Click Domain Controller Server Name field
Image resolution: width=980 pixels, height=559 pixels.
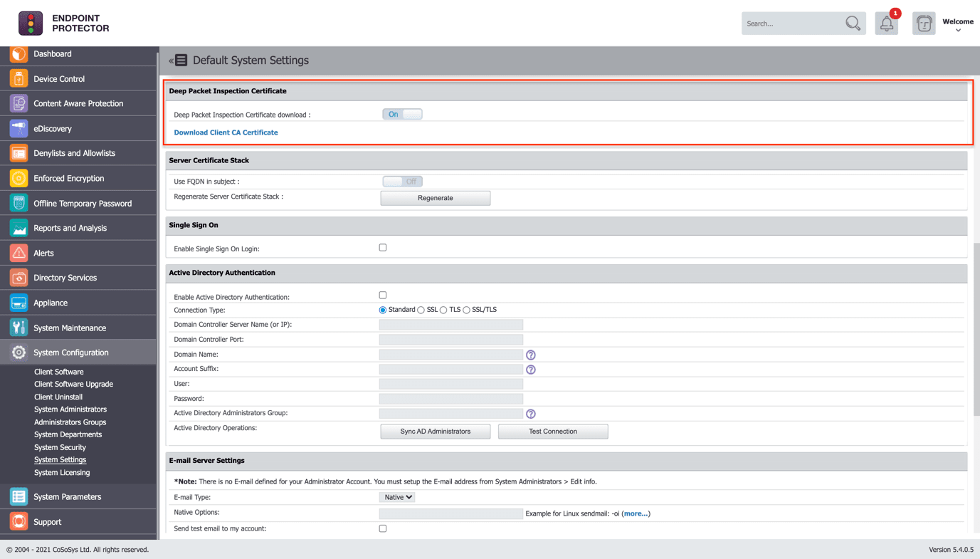[x=451, y=325]
